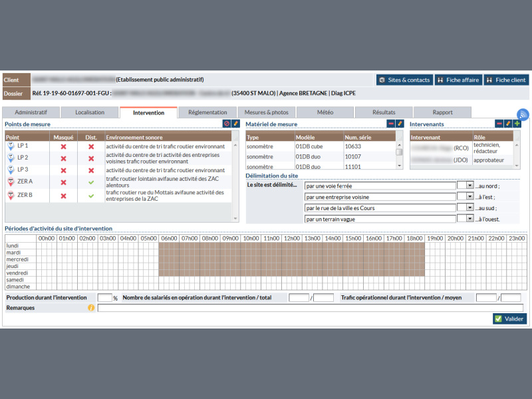This screenshot has width=532, height=399.
Task: Switch to the Localisation tab
Action: click(x=90, y=112)
